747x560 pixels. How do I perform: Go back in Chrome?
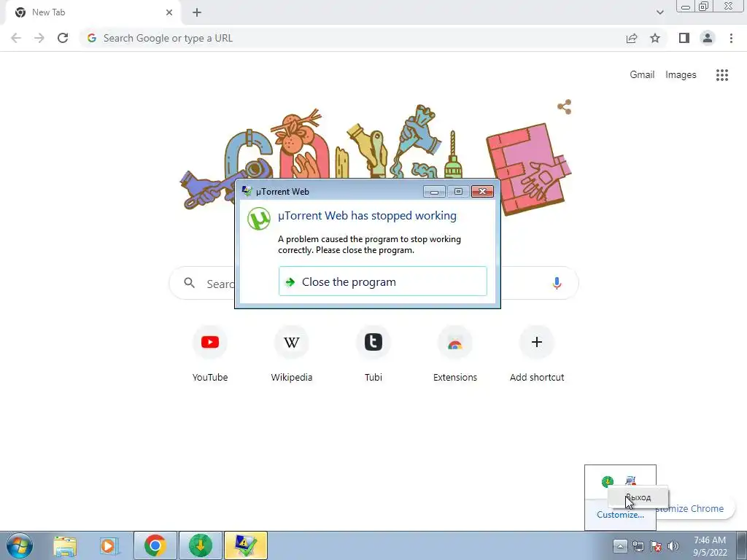coord(16,38)
